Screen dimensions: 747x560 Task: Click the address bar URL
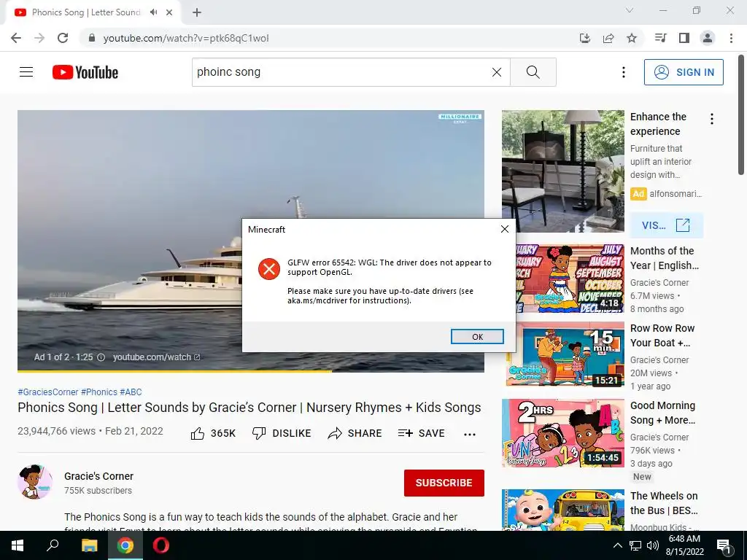click(x=186, y=38)
